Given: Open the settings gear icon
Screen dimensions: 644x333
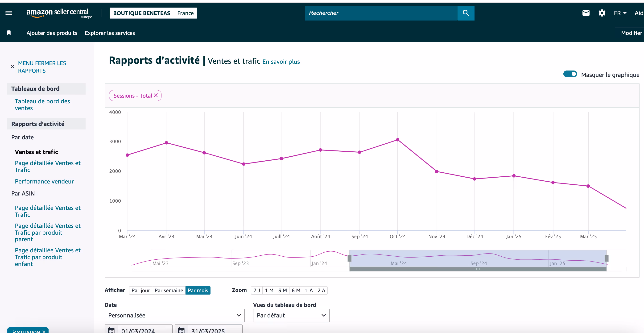Looking at the screenshot, I should pyautogui.click(x=602, y=13).
